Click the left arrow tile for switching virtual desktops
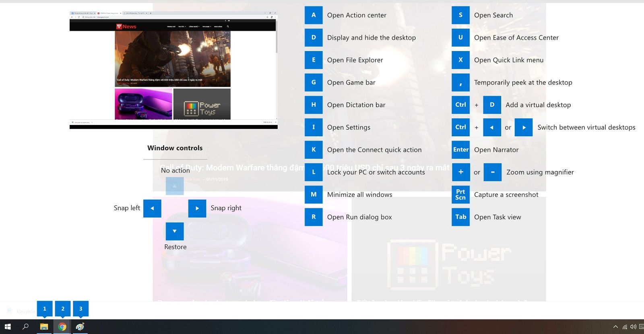This screenshot has width=644, height=334. (x=492, y=127)
